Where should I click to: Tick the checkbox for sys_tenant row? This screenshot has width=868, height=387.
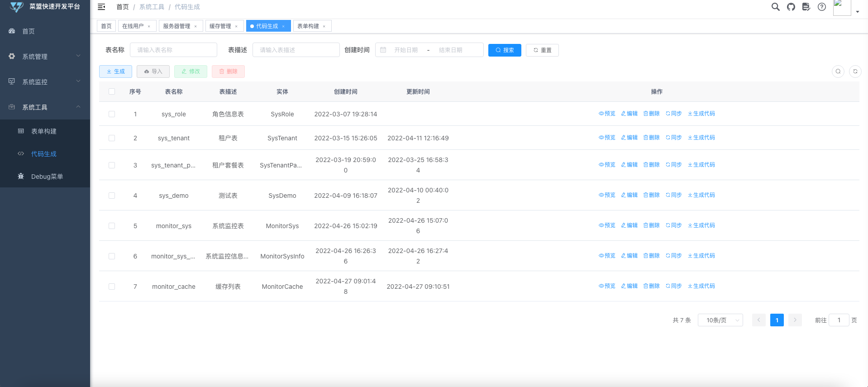click(112, 138)
